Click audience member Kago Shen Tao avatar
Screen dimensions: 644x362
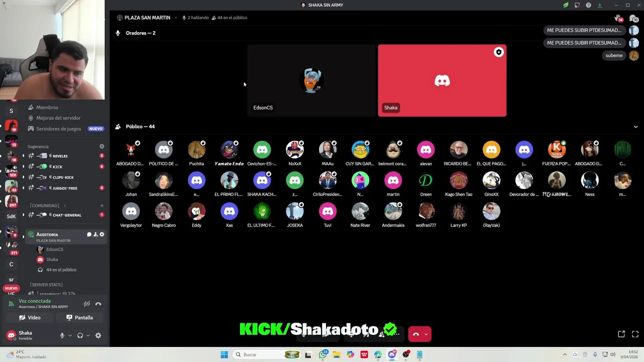(458, 180)
